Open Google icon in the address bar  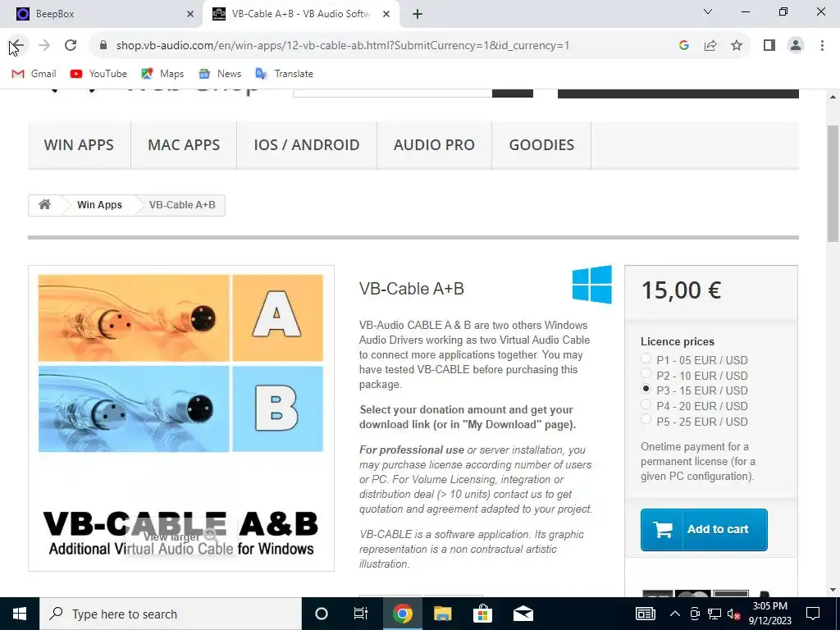[683, 46]
